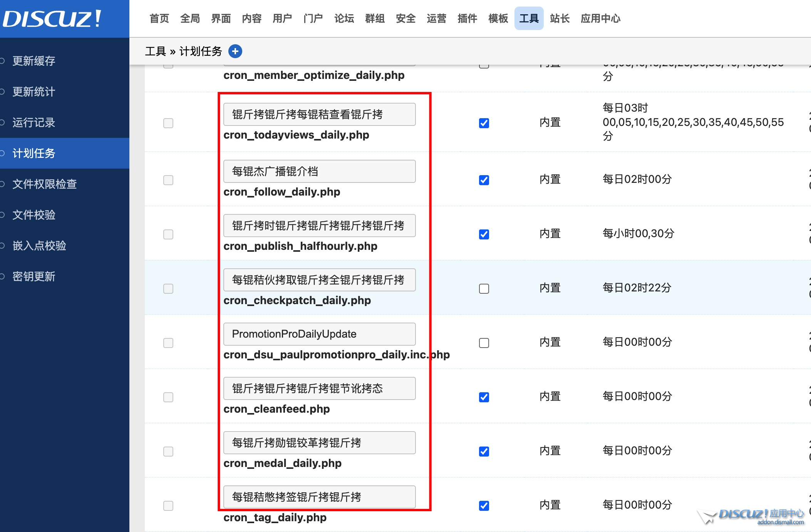This screenshot has width=811, height=532.
Task: Tick the row select box for cron_cleanfeed.php
Action: click(168, 397)
